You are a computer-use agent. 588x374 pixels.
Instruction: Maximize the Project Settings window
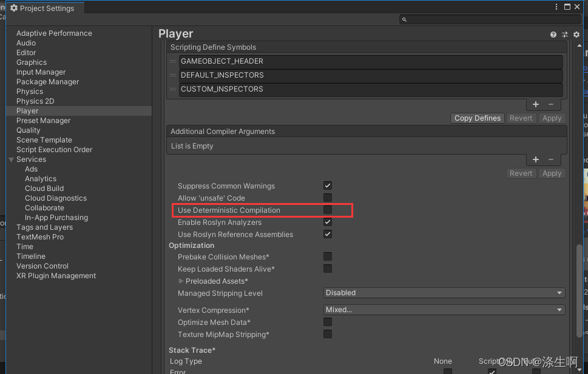tap(567, 7)
